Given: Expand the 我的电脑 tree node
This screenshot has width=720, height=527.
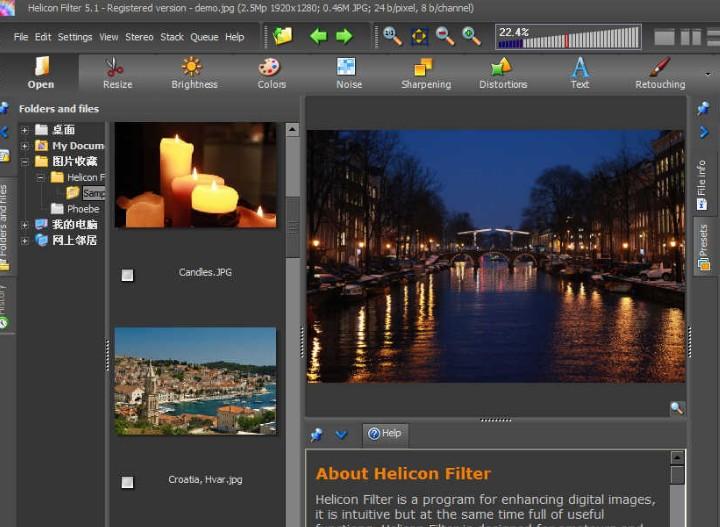Looking at the screenshot, I should [x=25, y=224].
